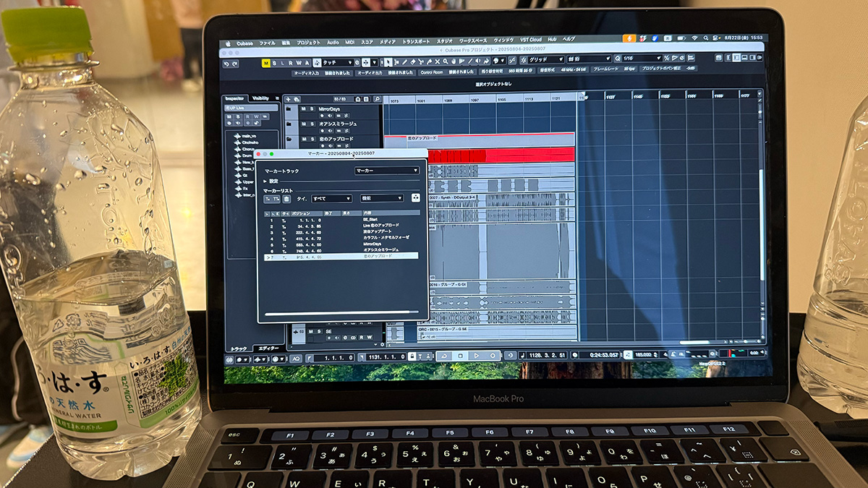868x488 pixels.
Task: Click the Undo arrow in the Cubase toolbar
Action: click(226, 64)
